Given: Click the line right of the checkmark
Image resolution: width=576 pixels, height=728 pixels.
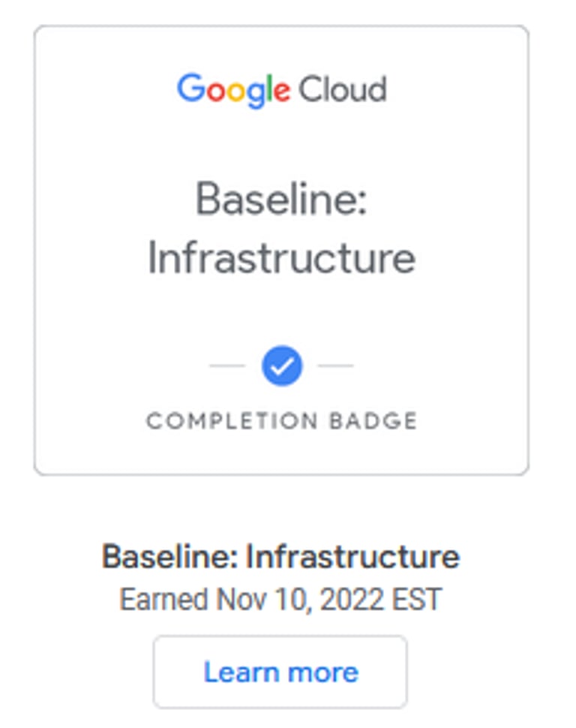Looking at the screenshot, I should tap(336, 366).
